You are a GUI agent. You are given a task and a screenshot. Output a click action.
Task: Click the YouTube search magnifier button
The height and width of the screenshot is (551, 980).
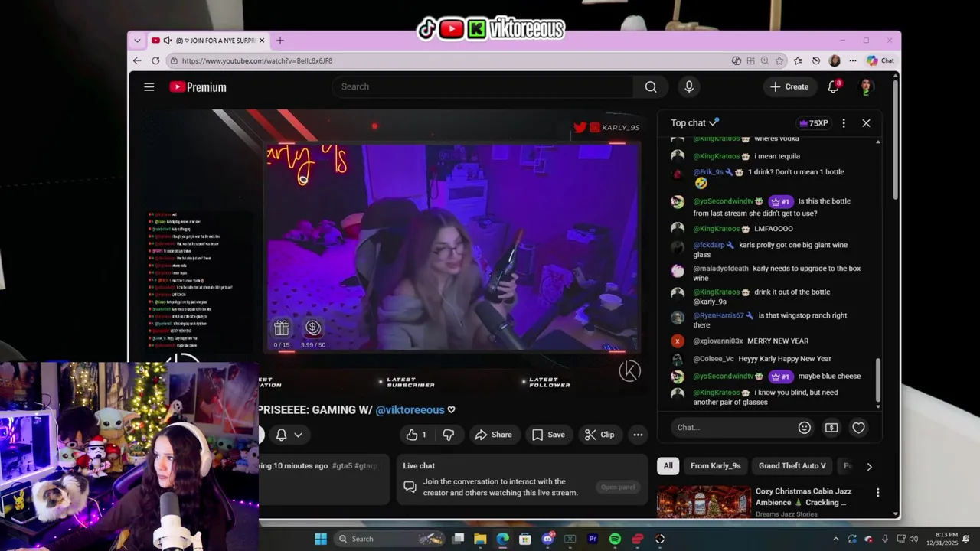click(x=651, y=86)
